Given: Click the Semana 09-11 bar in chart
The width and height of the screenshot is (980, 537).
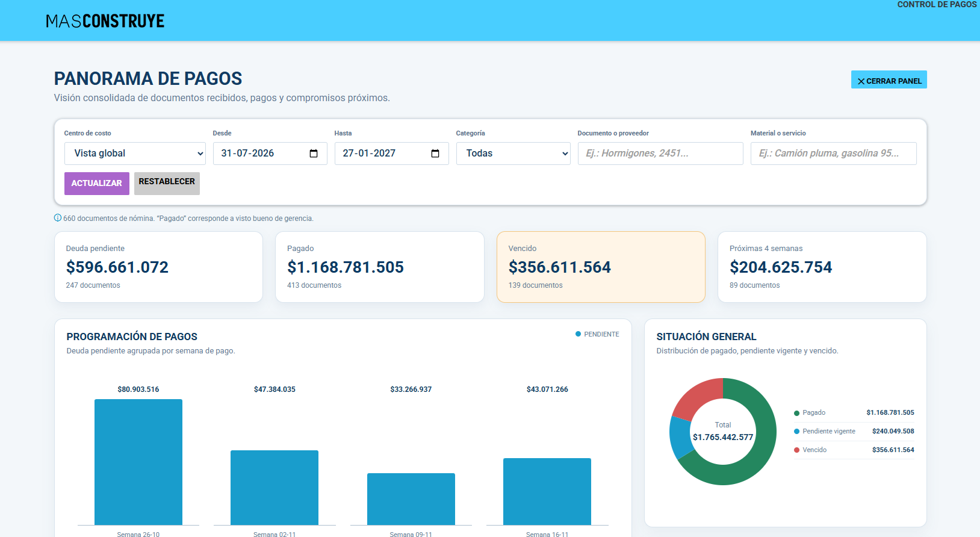Looking at the screenshot, I should click(x=411, y=499).
